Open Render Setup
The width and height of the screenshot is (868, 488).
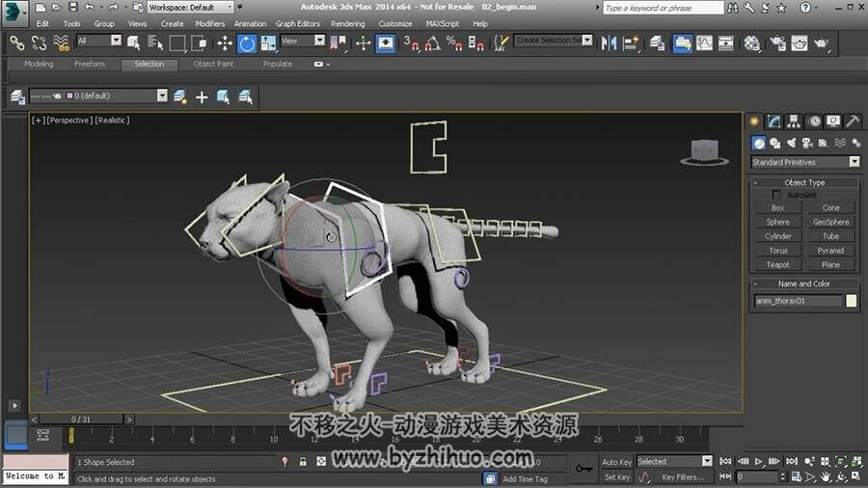pyautogui.click(x=777, y=42)
